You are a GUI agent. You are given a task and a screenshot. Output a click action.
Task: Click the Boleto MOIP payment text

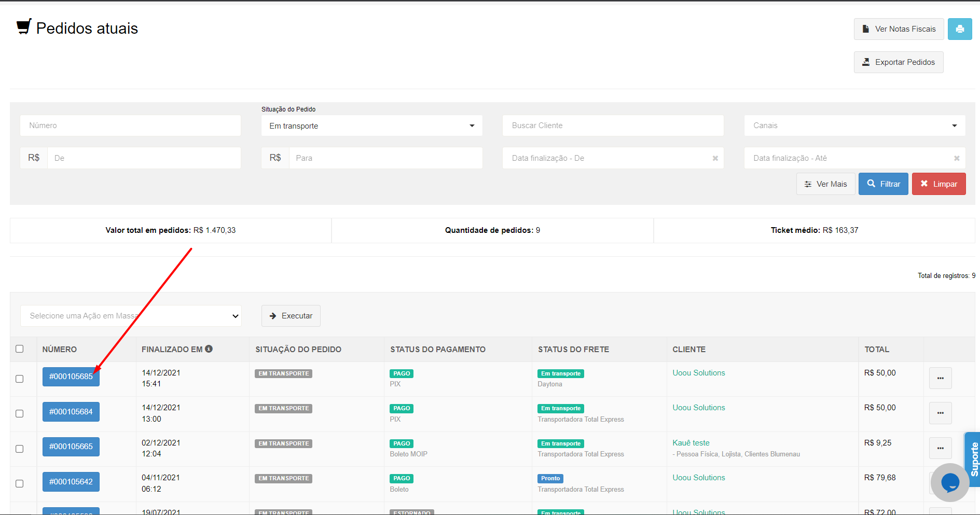click(409, 454)
